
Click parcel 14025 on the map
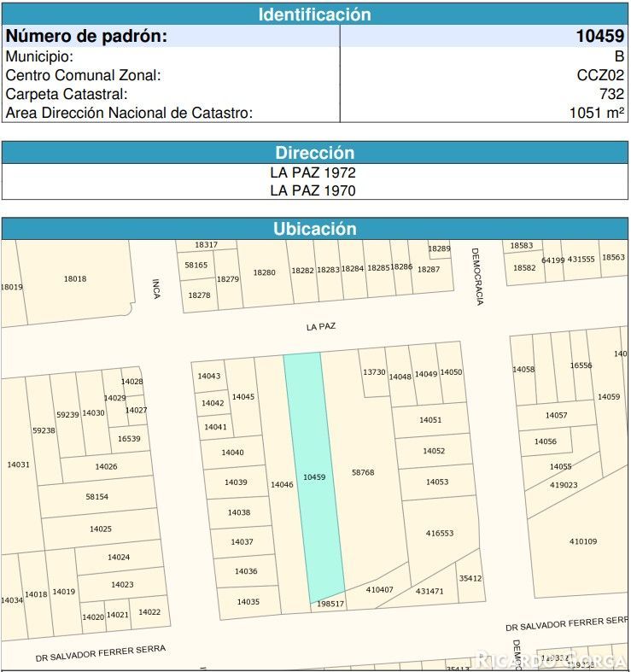[100, 529]
